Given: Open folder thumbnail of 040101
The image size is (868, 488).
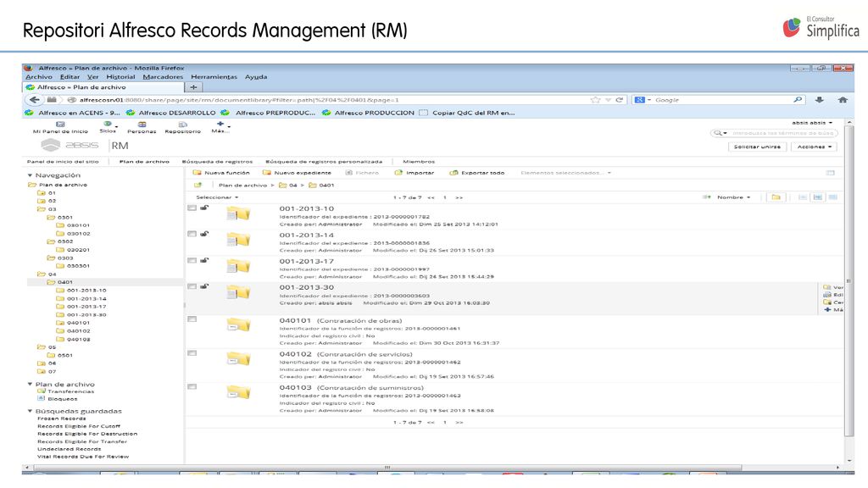Looking at the screenshot, I should coord(238,324).
